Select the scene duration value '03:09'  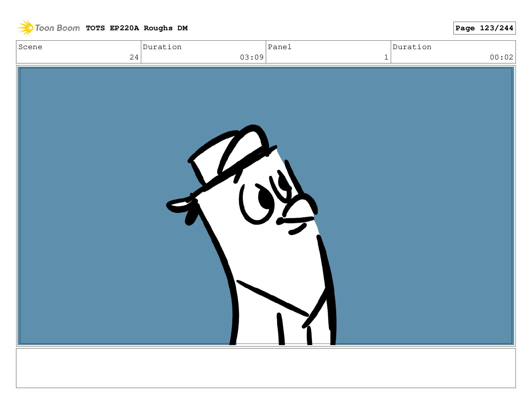[x=252, y=57]
